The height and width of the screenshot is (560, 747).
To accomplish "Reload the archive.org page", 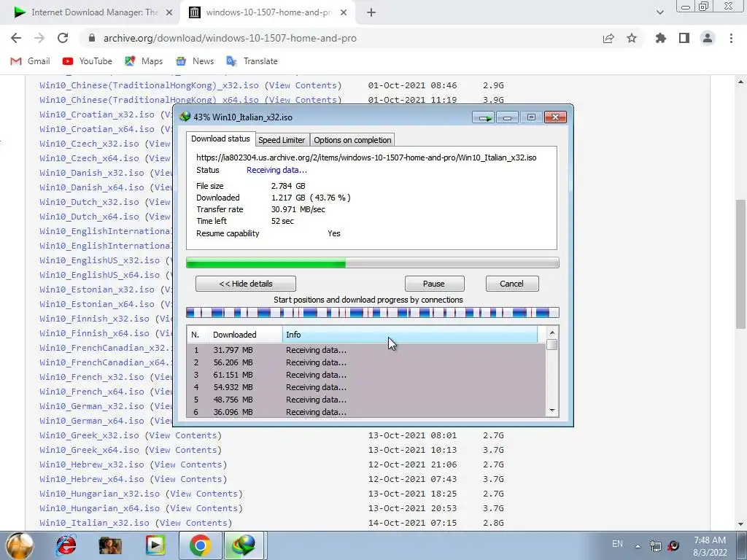I will pyautogui.click(x=63, y=38).
